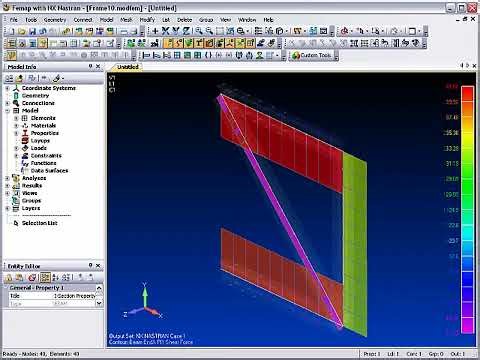Image resolution: width=480 pixels, height=360 pixels.
Task: Collapse the Model tree node
Action: point(8,111)
